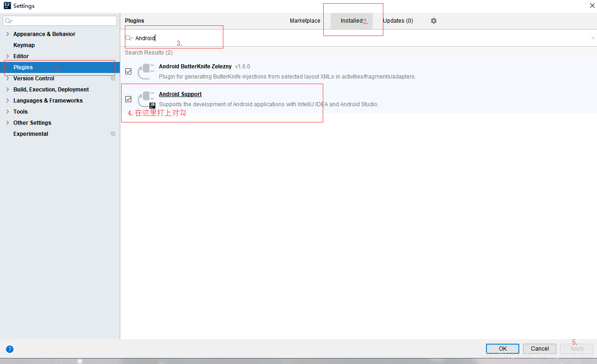Image resolution: width=597 pixels, height=364 pixels.
Task: Close the Settings dialog window
Action: tap(592, 6)
